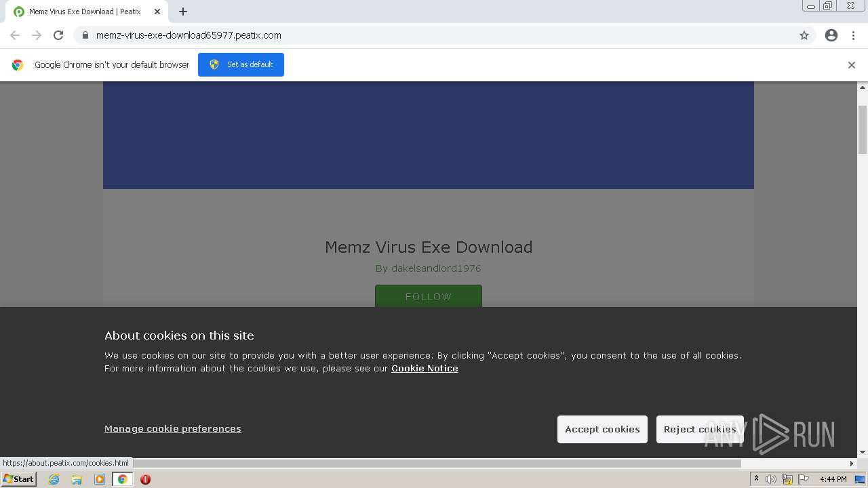This screenshot has height=488, width=868.
Task: Click the network tray icon
Action: pos(787,479)
